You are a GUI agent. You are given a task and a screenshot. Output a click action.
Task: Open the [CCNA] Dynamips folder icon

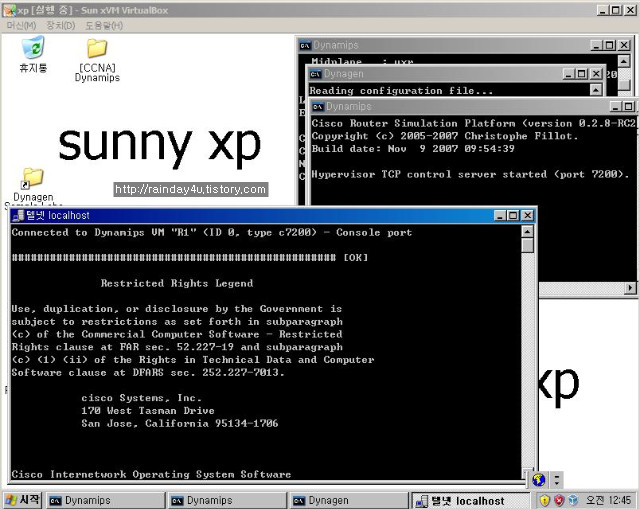[97, 60]
